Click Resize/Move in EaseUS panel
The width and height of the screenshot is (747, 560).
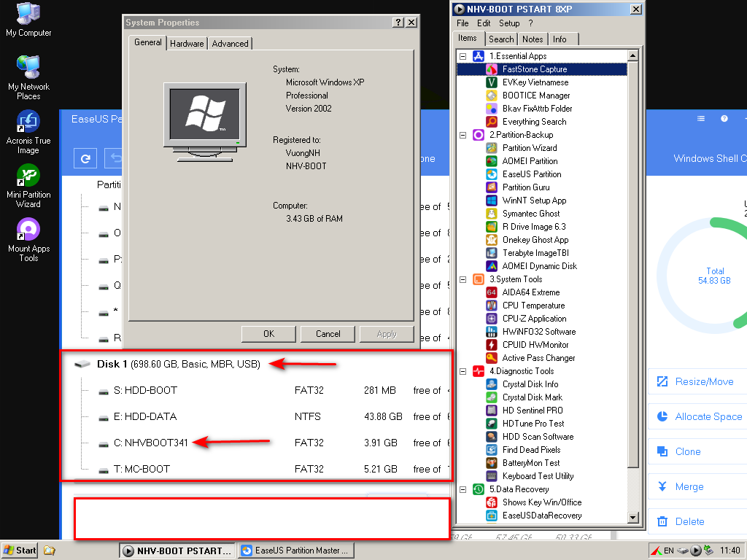697,381
